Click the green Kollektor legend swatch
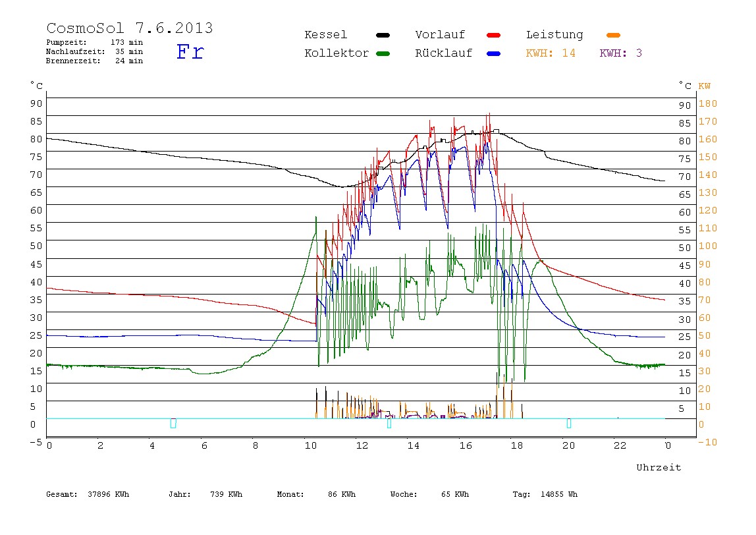This screenshot has width=756, height=535. (383, 53)
